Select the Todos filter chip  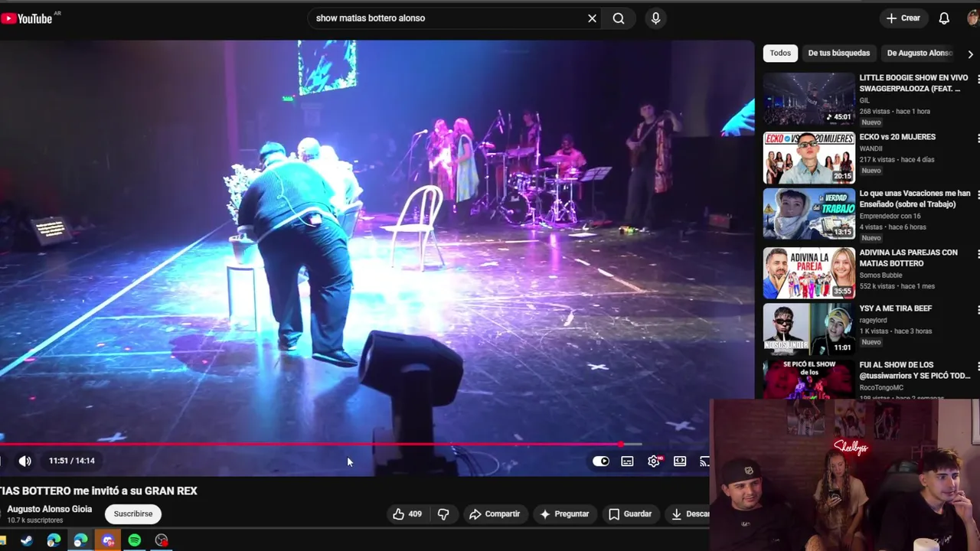780,53
